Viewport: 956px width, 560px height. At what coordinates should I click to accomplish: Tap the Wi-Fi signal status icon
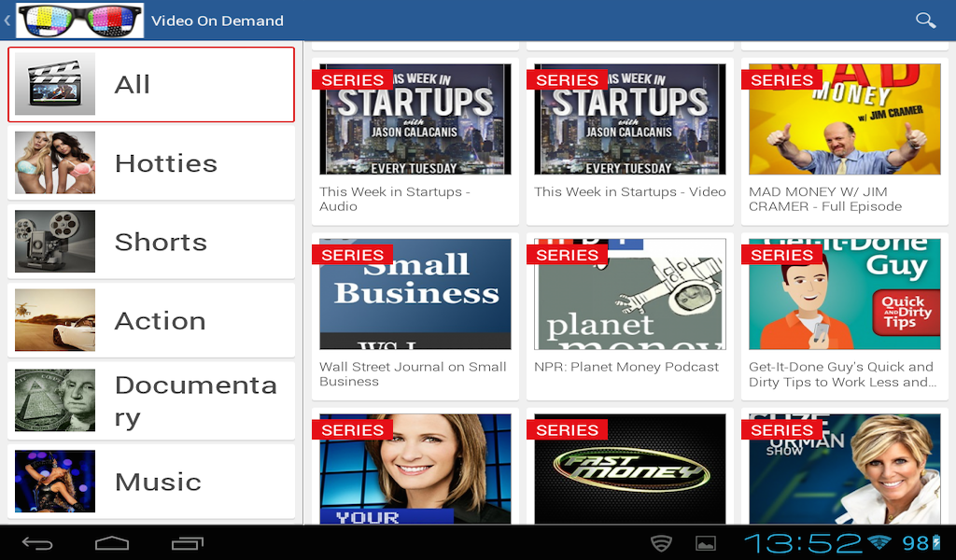point(879,541)
